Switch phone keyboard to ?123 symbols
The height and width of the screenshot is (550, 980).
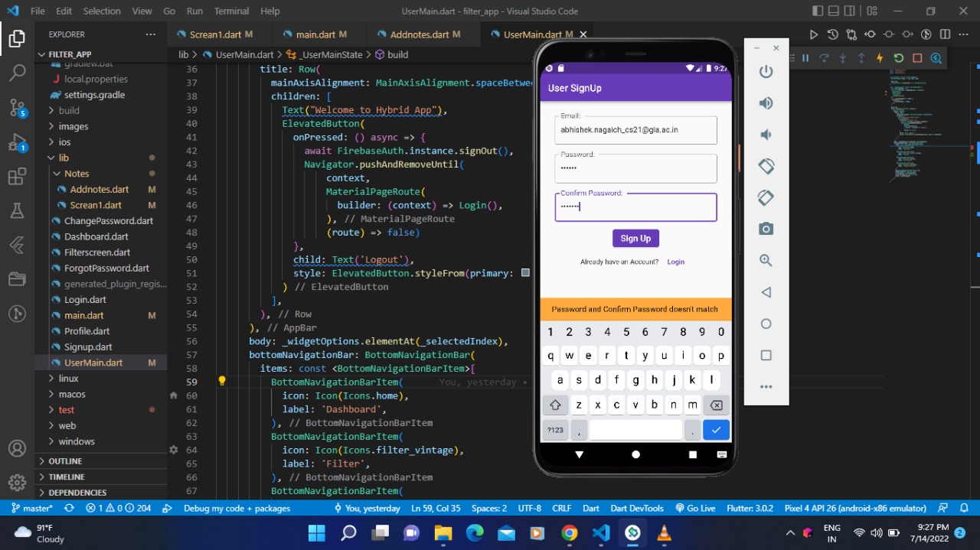tap(556, 430)
